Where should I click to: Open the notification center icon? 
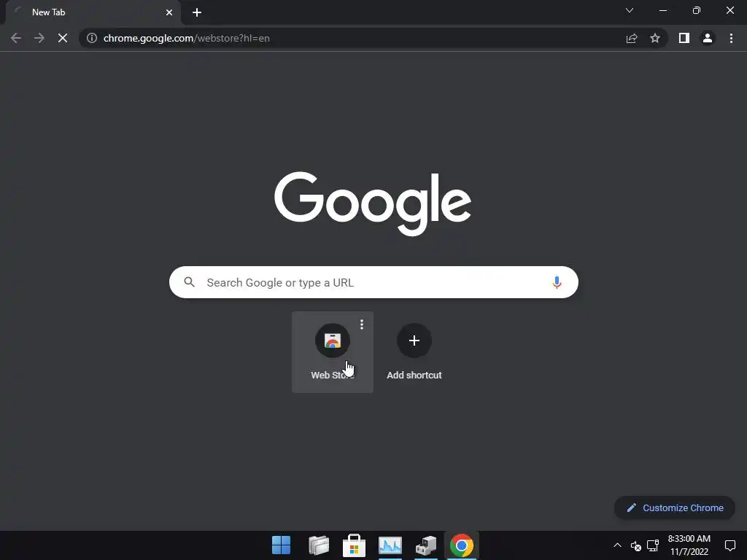coord(729,545)
